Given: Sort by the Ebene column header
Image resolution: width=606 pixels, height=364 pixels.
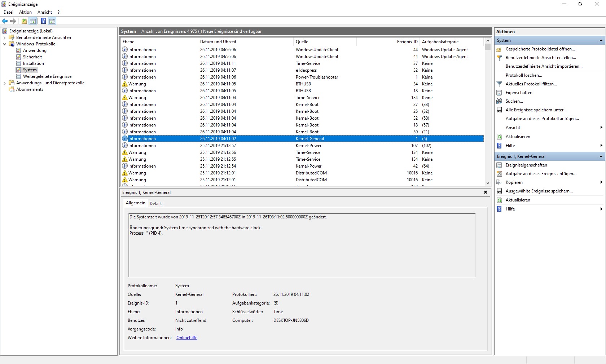Looking at the screenshot, I should (159, 42).
